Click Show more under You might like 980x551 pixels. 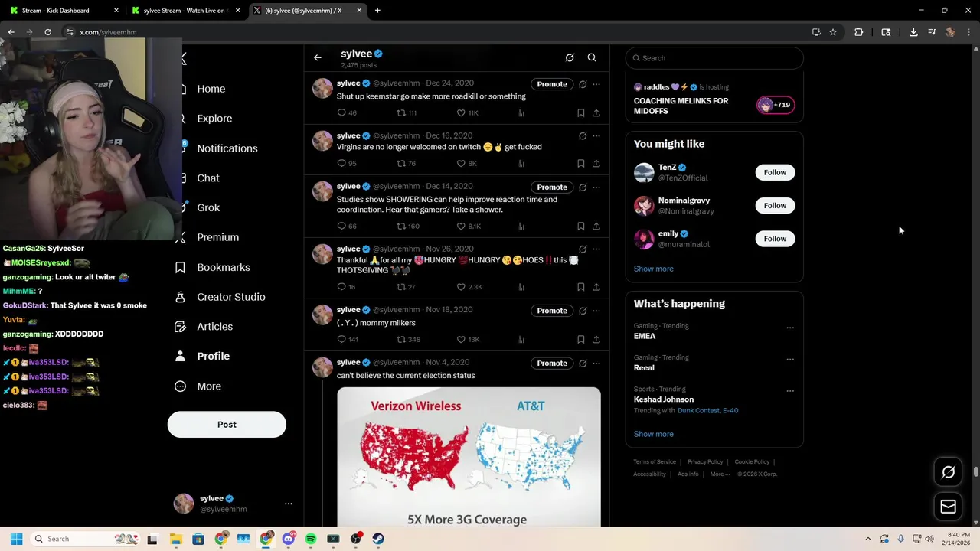pyautogui.click(x=653, y=269)
